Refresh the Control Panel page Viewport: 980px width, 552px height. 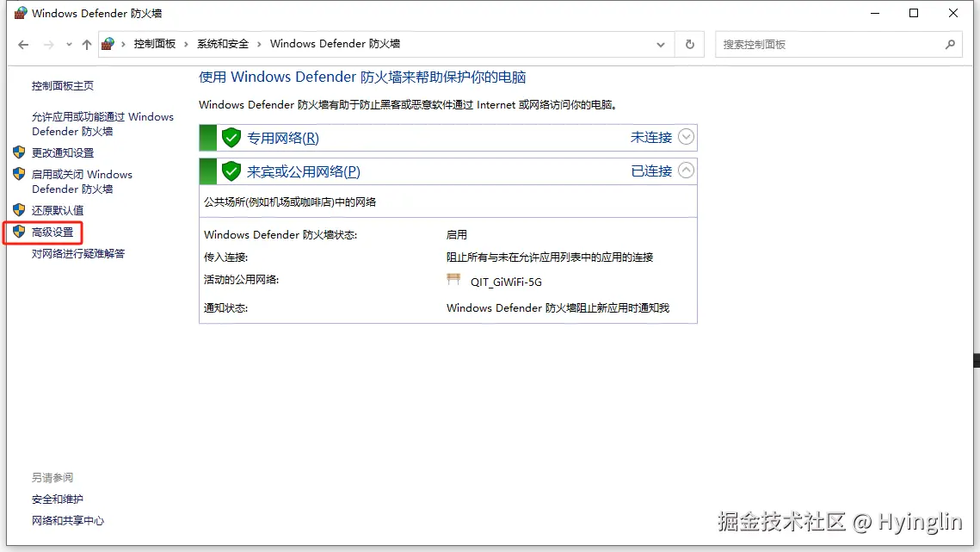click(x=689, y=45)
